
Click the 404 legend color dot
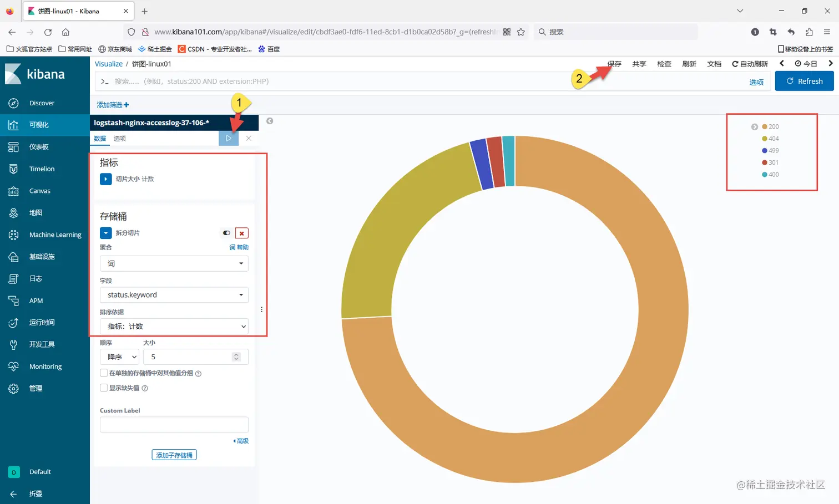(765, 139)
